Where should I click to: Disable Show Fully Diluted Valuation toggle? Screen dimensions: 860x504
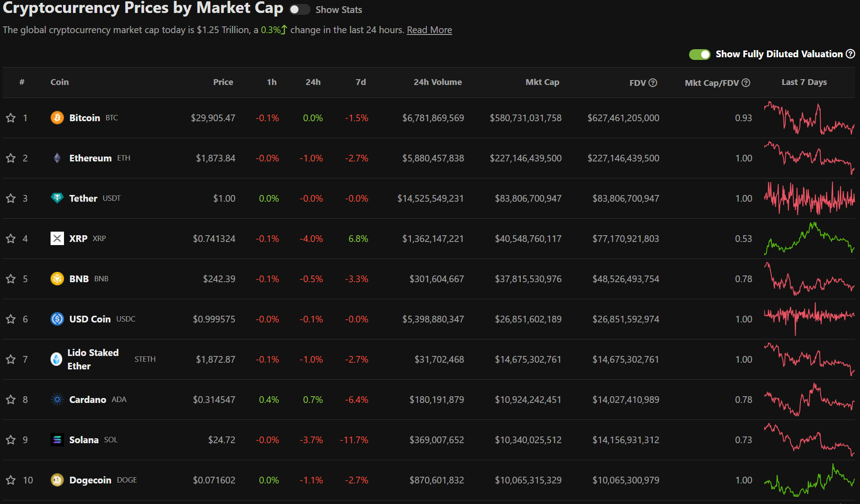pyautogui.click(x=699, y=55)
